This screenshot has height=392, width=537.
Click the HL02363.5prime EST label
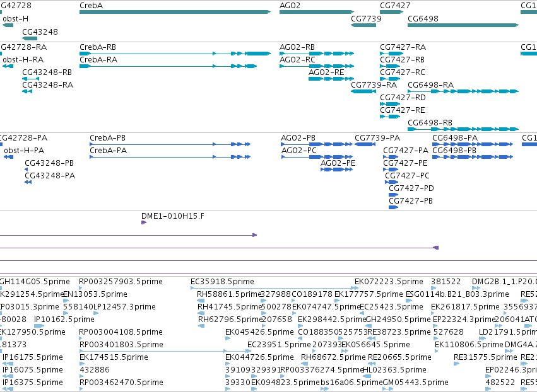click(x=394, y=370)
